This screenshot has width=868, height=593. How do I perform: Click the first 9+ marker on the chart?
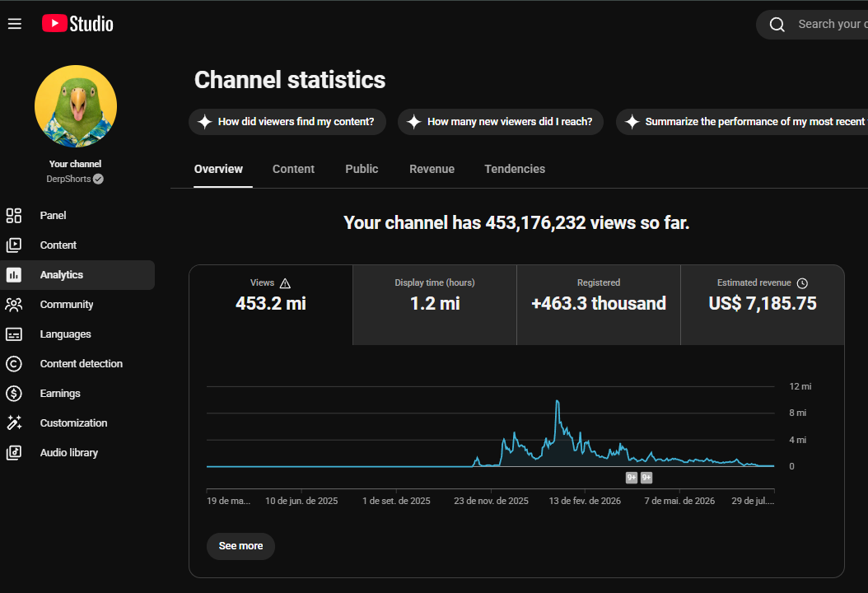coord(632,477)
